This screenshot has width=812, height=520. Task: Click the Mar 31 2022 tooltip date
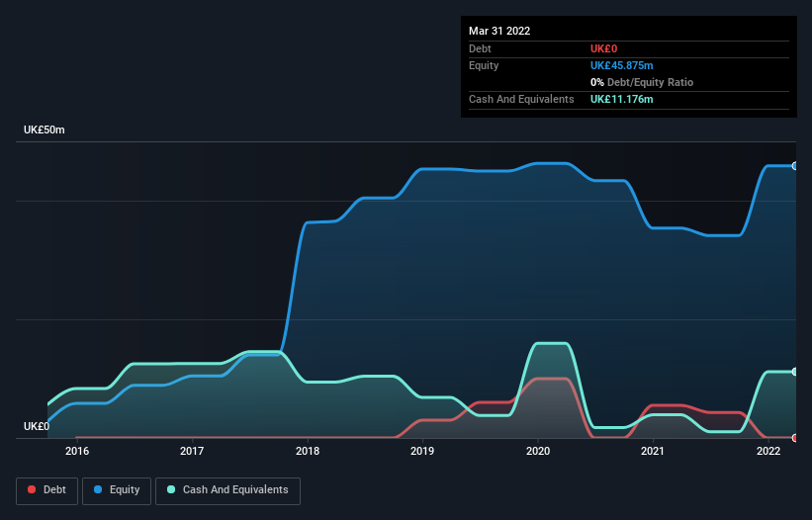(x=499, y=31)
